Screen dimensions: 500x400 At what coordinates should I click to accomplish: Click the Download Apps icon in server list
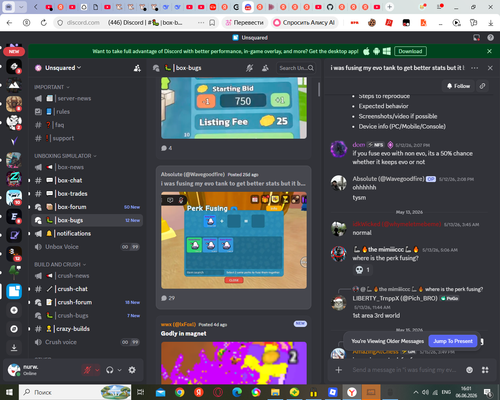tap(14, 348)
